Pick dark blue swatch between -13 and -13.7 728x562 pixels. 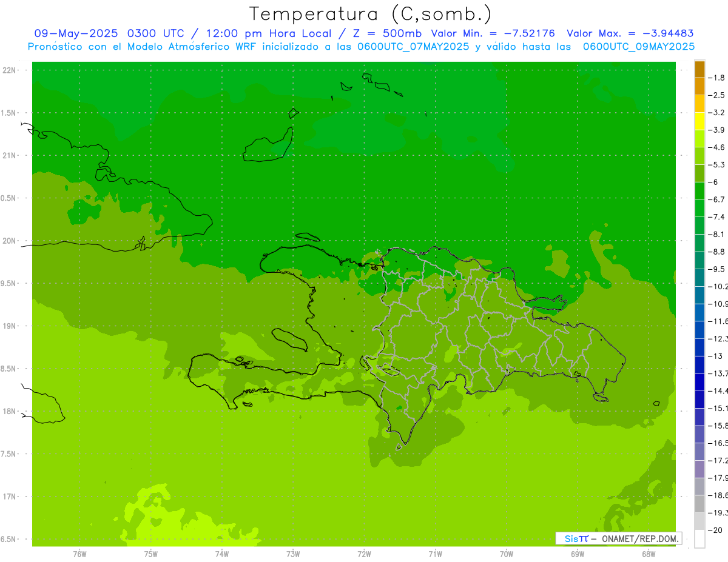pos(699,365)
